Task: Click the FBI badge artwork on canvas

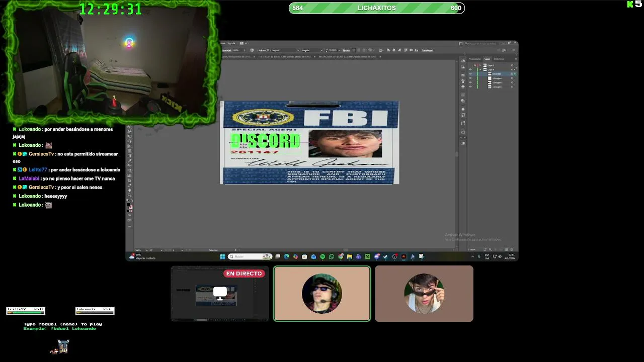Action: [x=309, y=142]
